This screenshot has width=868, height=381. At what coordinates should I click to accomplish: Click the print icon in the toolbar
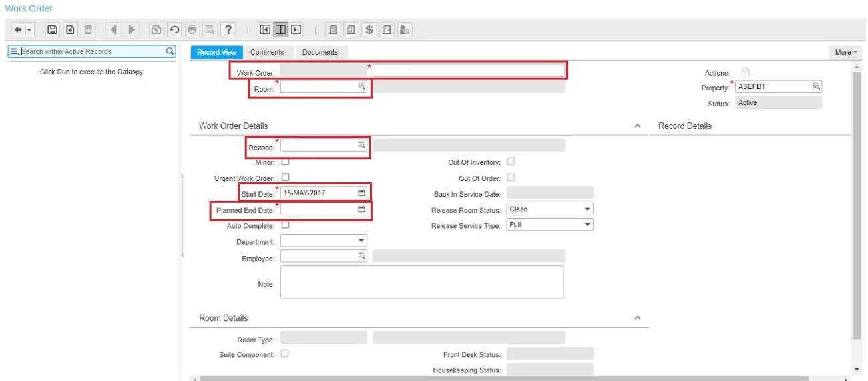(x=192, y=30)
